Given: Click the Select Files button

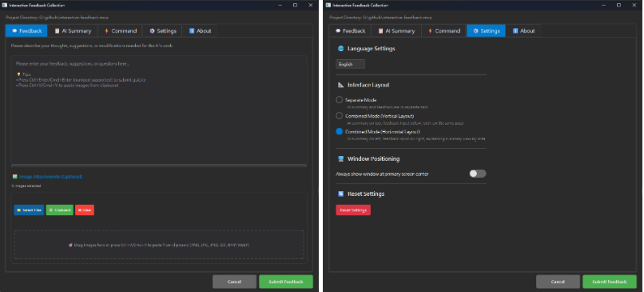Looking at the screenshot, I should tap(29, 210).
